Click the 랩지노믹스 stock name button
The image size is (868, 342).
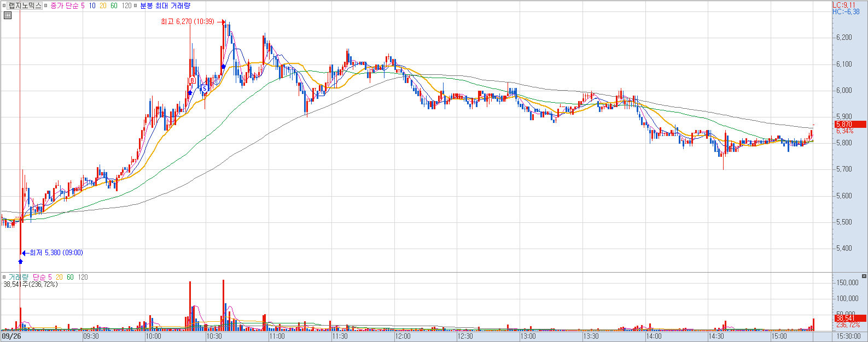(x=25, y=5)
